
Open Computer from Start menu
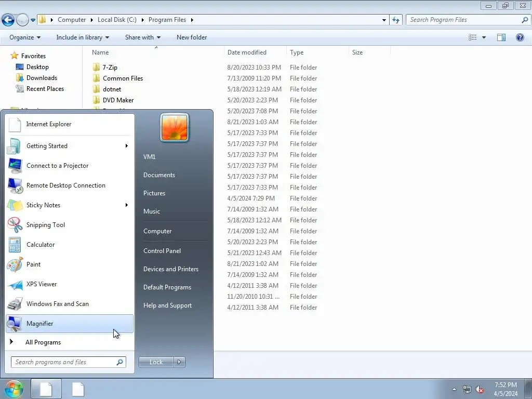157,231
